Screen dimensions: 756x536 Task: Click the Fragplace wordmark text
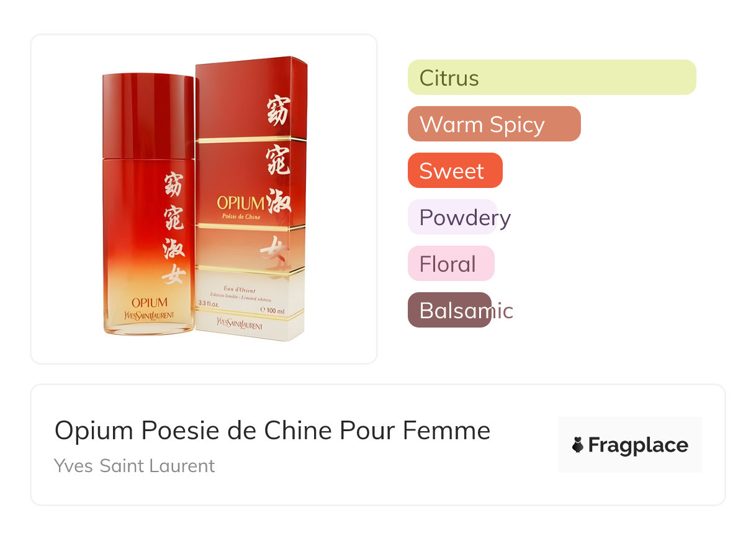[x=638, y=445]
